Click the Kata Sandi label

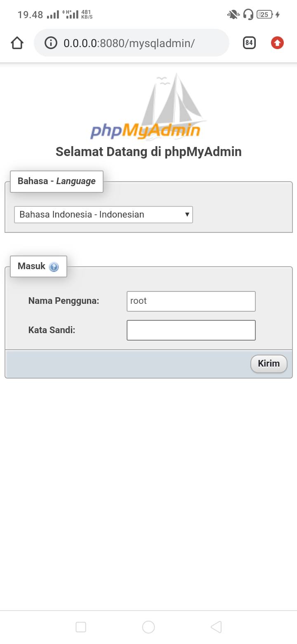point(52,330)
